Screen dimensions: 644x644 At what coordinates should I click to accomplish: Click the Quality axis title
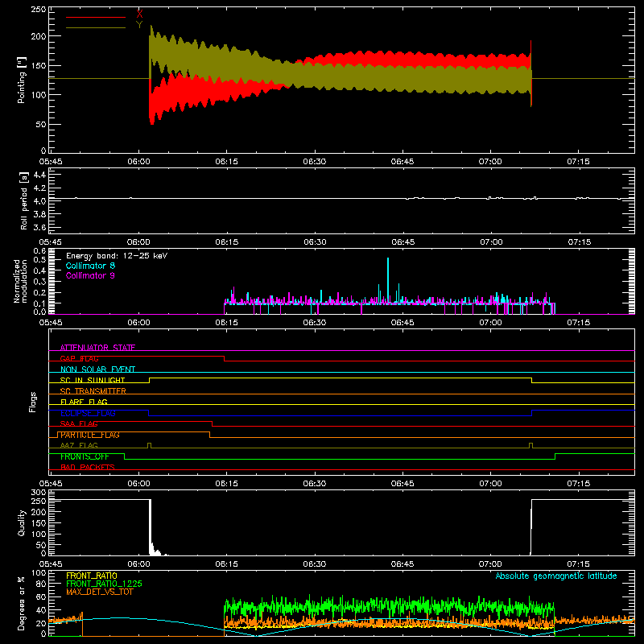pyautogui.click(x=22, y=522)
